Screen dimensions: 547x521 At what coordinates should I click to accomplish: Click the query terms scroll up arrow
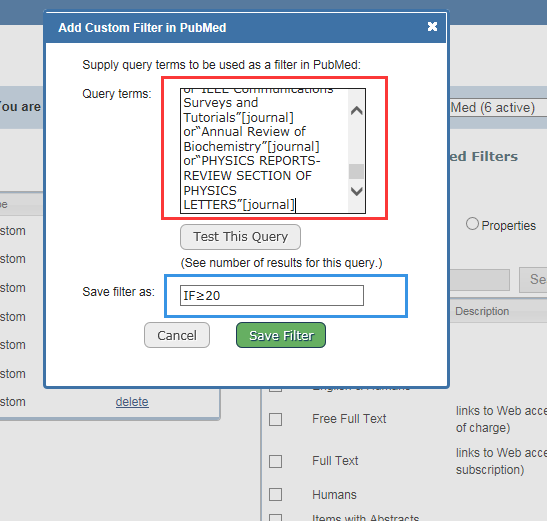(357, 111)
